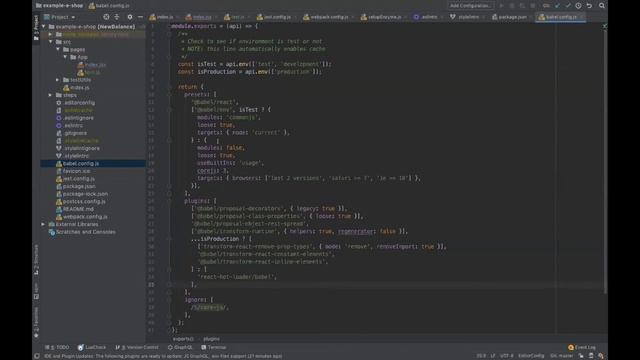
Task: Open the Project view dropdown
Action: pyautogui.click(x=60, y=17)
